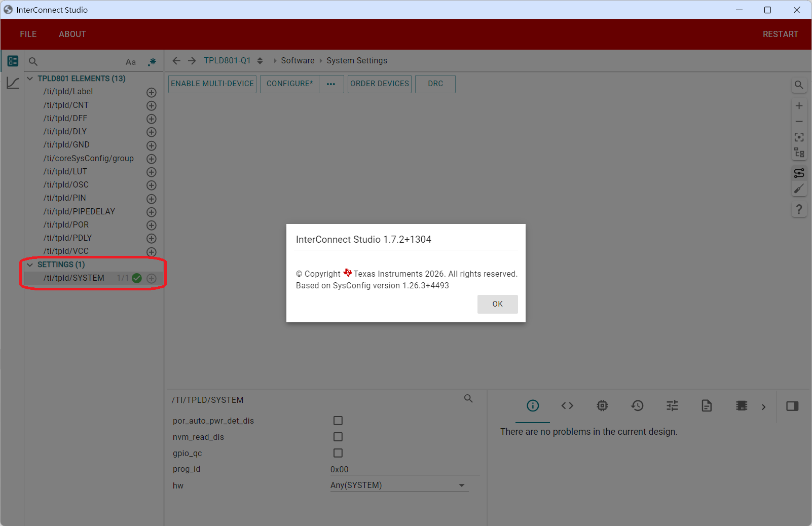This screenshot has width=812, height=526.
Task: Add a /ti/tpld/PIN element
Action: [151, 199]
